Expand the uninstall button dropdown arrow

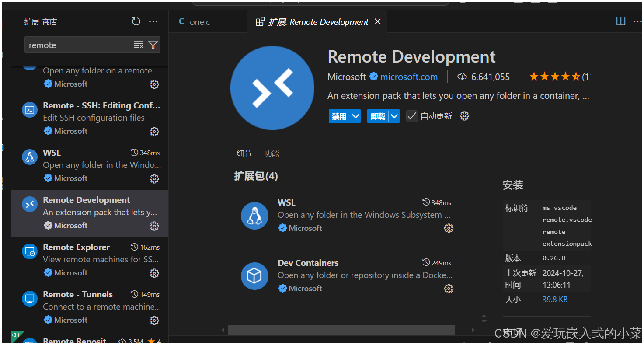click(x=394, y=116)
